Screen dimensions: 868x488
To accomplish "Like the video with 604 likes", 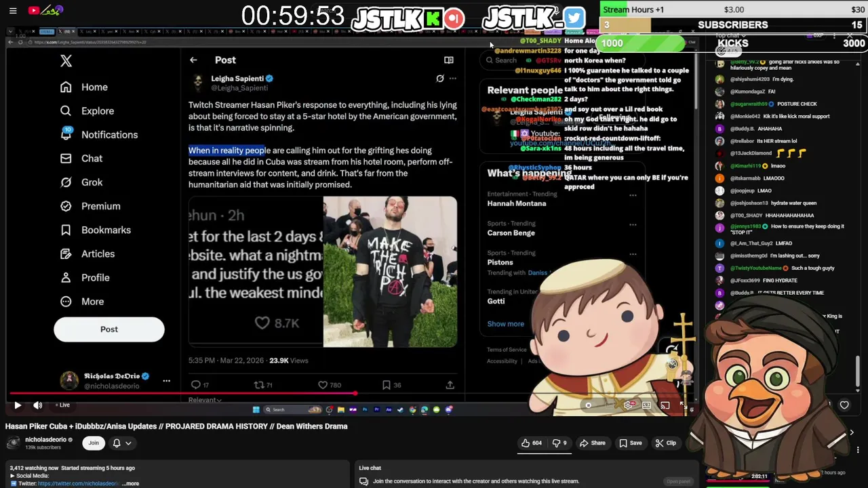I will (x=531, y=443).
